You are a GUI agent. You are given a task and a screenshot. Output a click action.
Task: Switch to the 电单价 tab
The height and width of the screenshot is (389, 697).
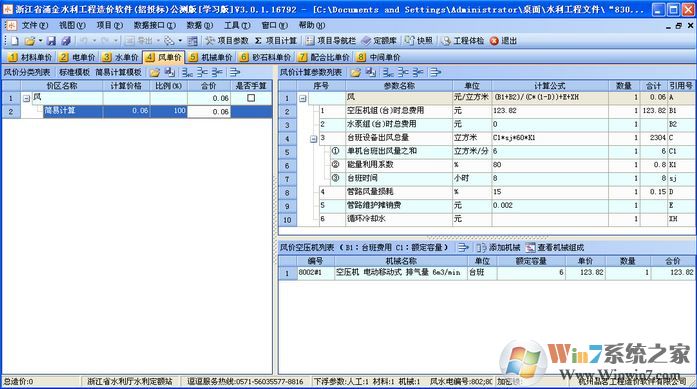pos(78,57)
